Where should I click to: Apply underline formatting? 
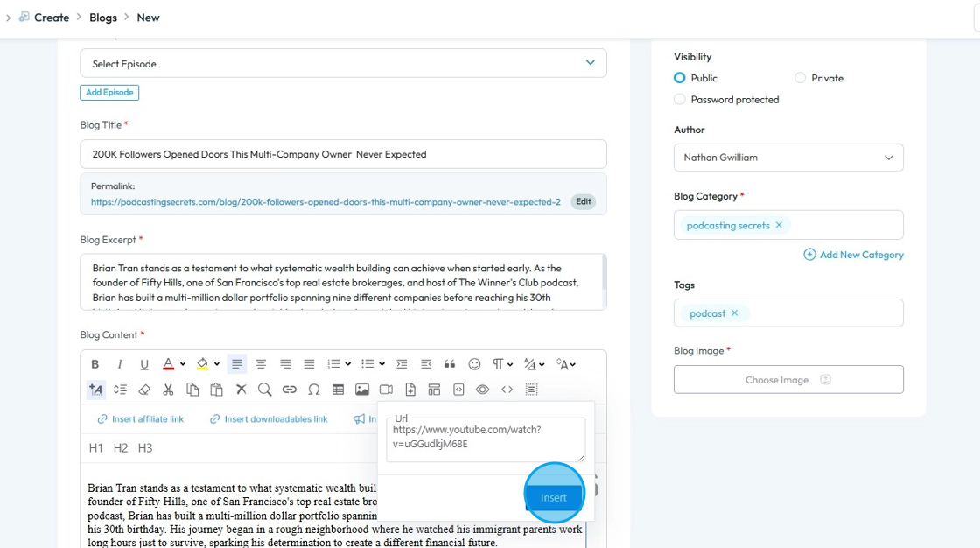pyautogui.click(x=144, y=364)
